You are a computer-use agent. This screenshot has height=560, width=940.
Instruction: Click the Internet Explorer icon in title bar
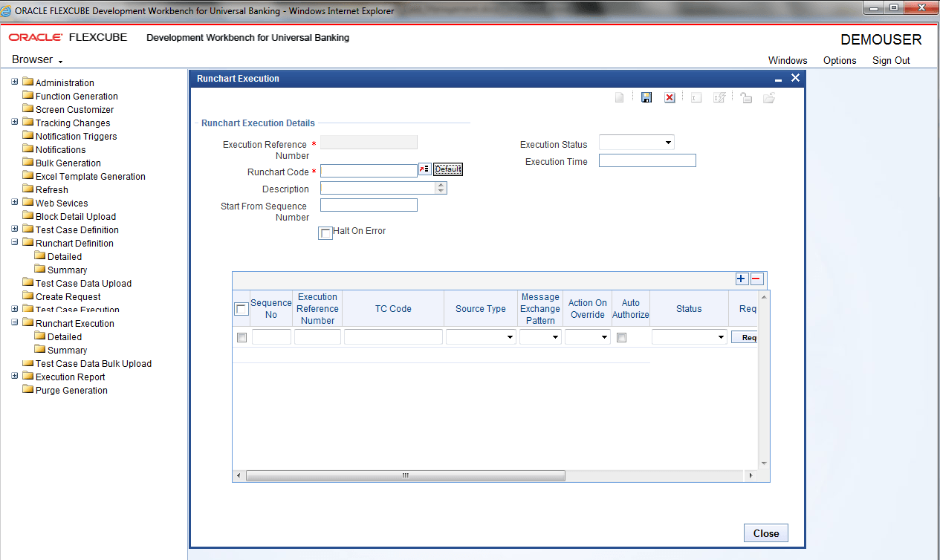7,11
